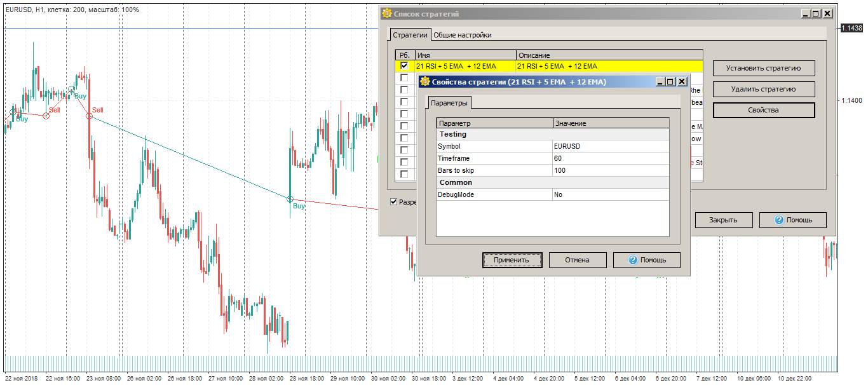Viewport: 868px width, 385px height.
Task: Apply changes with the Применить button
Action: (512, 260)
